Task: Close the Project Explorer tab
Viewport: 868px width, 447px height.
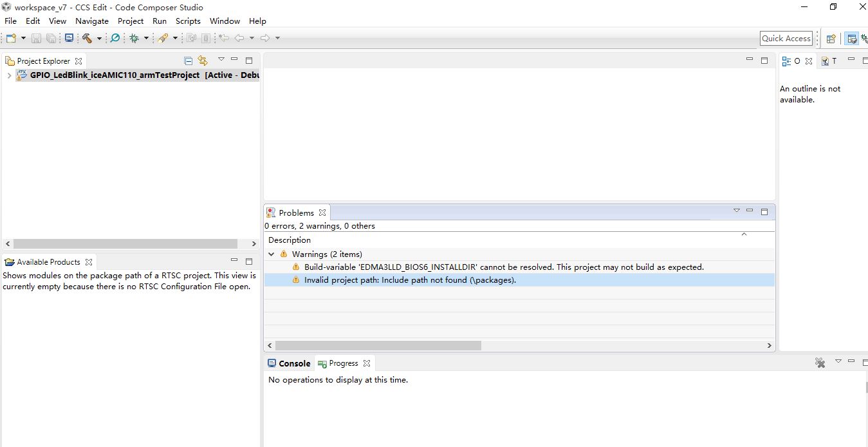Action: 78,61
